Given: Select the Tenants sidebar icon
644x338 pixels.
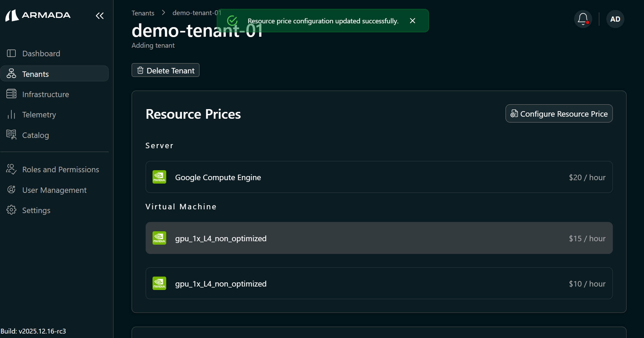Looking at the screenshot, I should coord(11,73).
